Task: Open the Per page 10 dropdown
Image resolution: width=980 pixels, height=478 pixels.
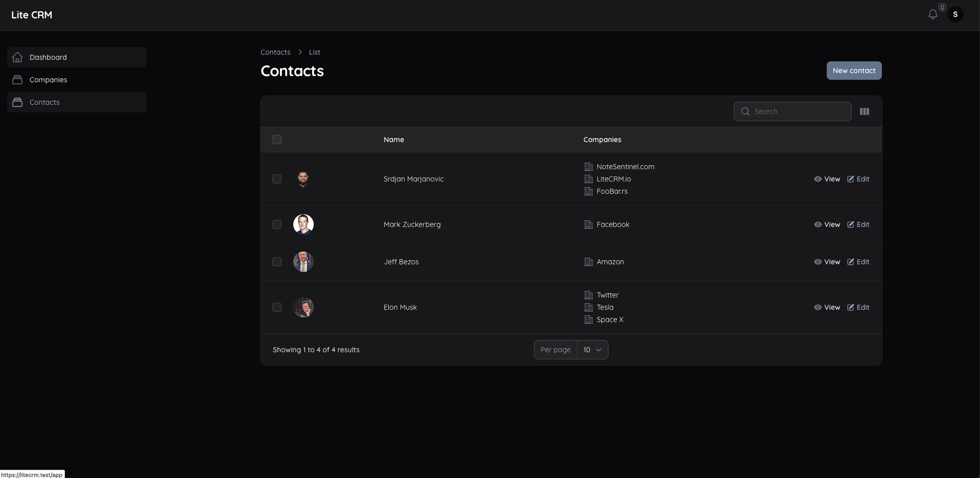Action: 592,350
